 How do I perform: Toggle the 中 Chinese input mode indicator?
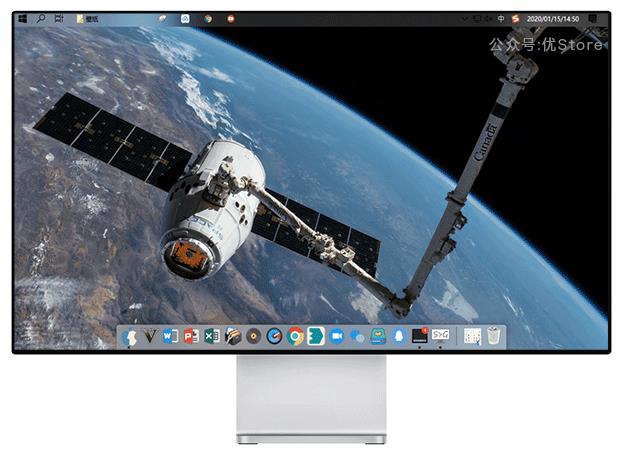point(501,18)
